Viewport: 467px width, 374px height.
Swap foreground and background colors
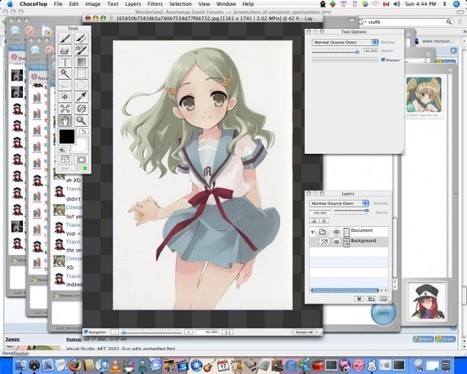pyautogui.click(x=83, y=131)
